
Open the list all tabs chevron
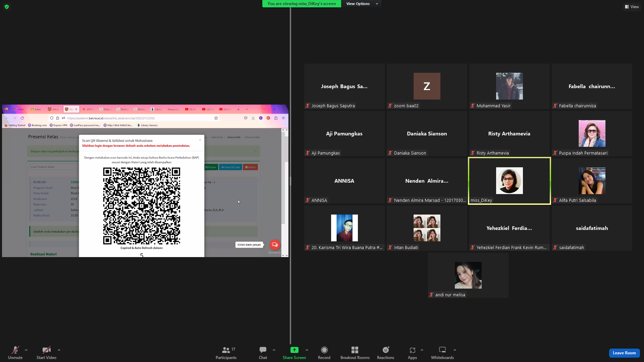click(x=247, y=109)
